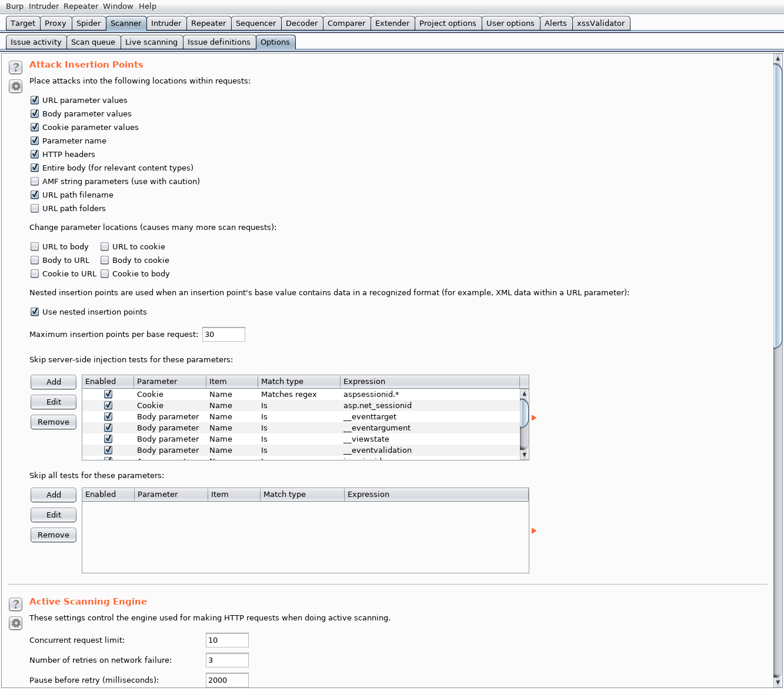This screenshot has width=784, height=691.
Task: Switch to the Target tab
Action: [x=23, y=24]
